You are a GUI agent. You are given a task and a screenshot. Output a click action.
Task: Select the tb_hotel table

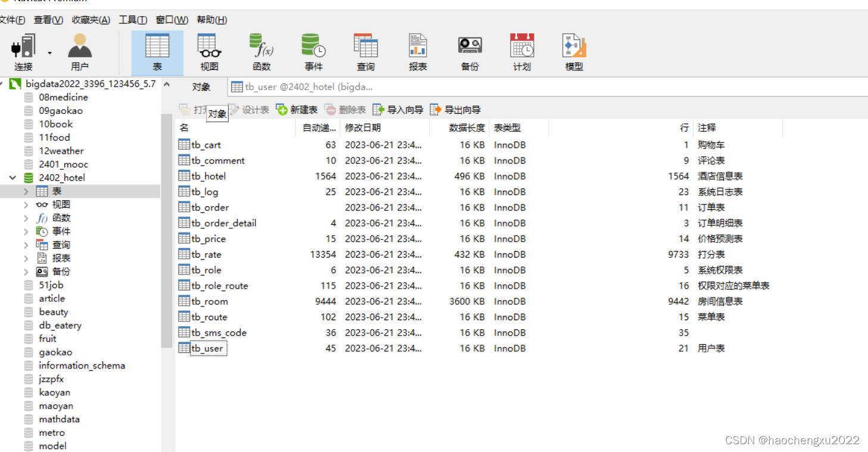click(209, 176)
